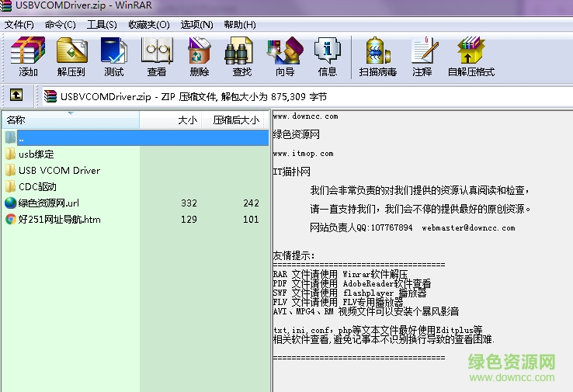This screenshot has height=392, width=573.
Task: Select the usb绑定 folder icon
Action: [11, 154]
